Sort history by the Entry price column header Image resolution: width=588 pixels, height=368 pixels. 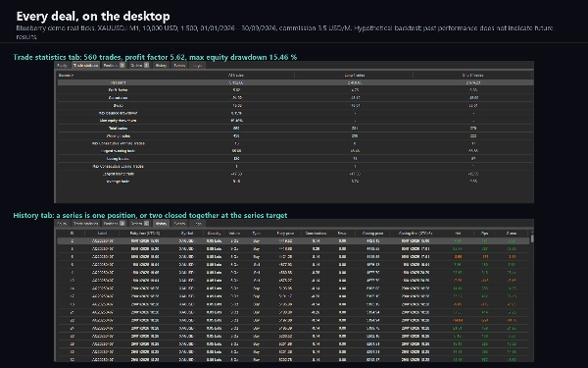(x=285, y=234)
